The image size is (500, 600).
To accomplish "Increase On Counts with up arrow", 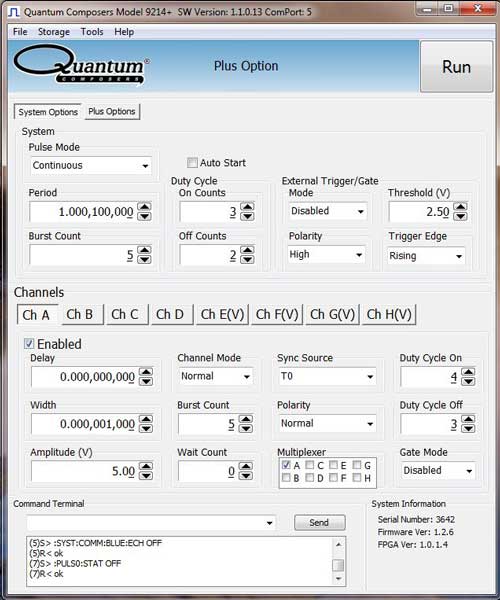I will click(x=248, y=207).
